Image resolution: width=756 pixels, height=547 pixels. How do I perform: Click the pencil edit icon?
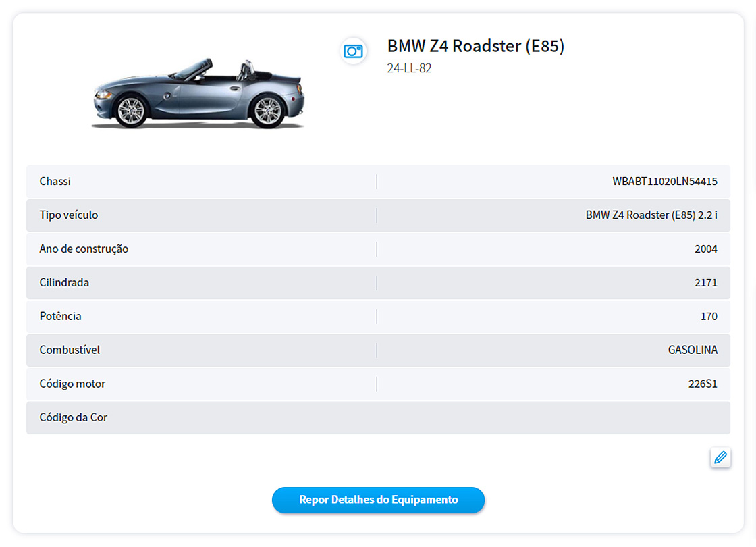click(x=720, y=457)
